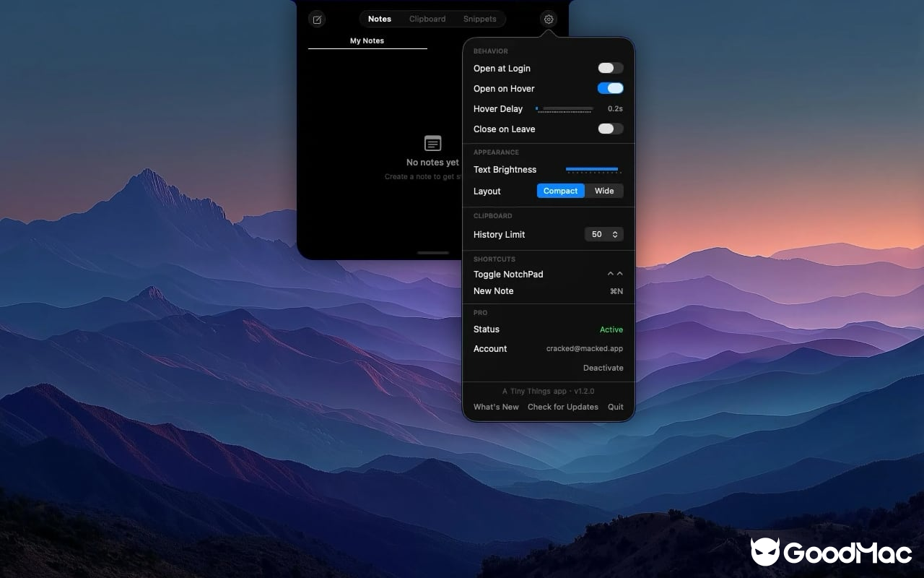
Task: Select the My Notes tab
Action: click(367, 40)
